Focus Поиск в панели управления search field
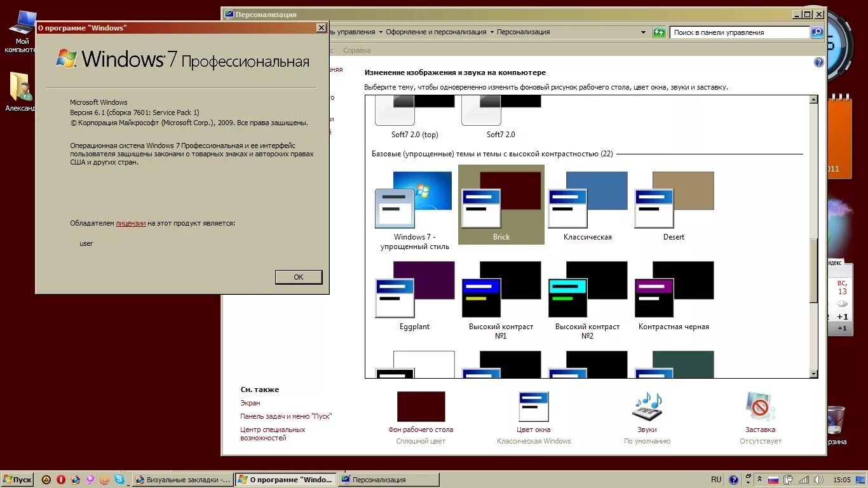Screen dimensions: 868x488 [x=740, y=32]
